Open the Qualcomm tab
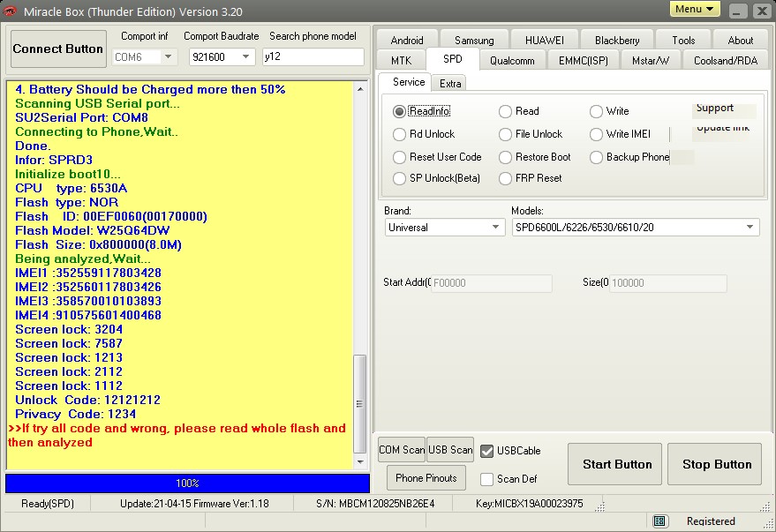 pyautogui.click(x=512, y=60)
